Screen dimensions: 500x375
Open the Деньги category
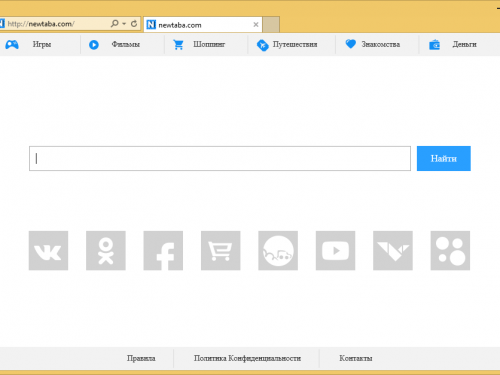pyautogui.click(x=464, y=44)
